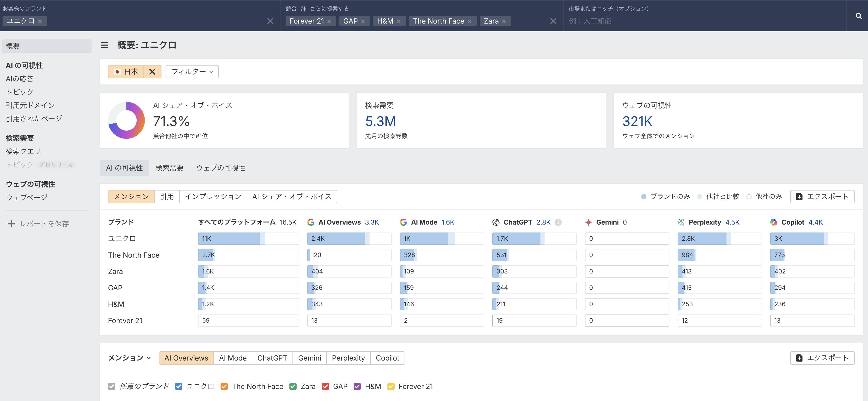Click the search magnifier icon
The height and width of the screenshot is (401, 868).
(858, 16)
